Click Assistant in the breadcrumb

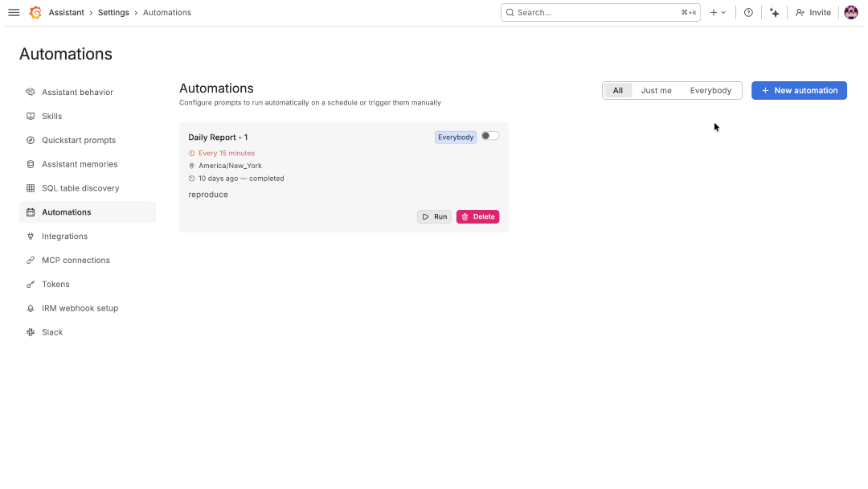tap(67, 12)
